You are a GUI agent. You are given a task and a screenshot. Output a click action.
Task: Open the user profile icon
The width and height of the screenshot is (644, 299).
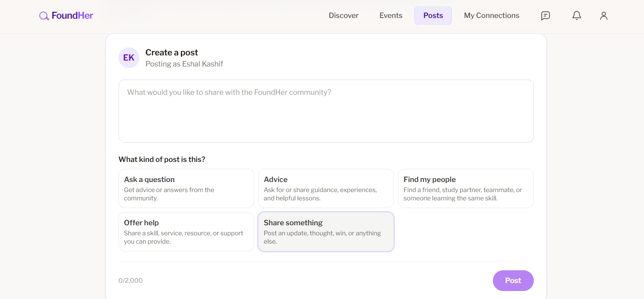(x=604, y=16)
